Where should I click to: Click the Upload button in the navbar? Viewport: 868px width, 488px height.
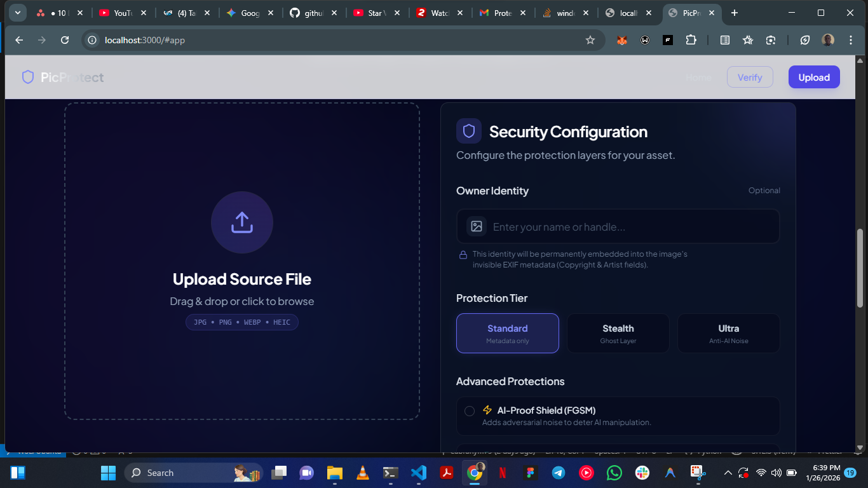point(814,78)
